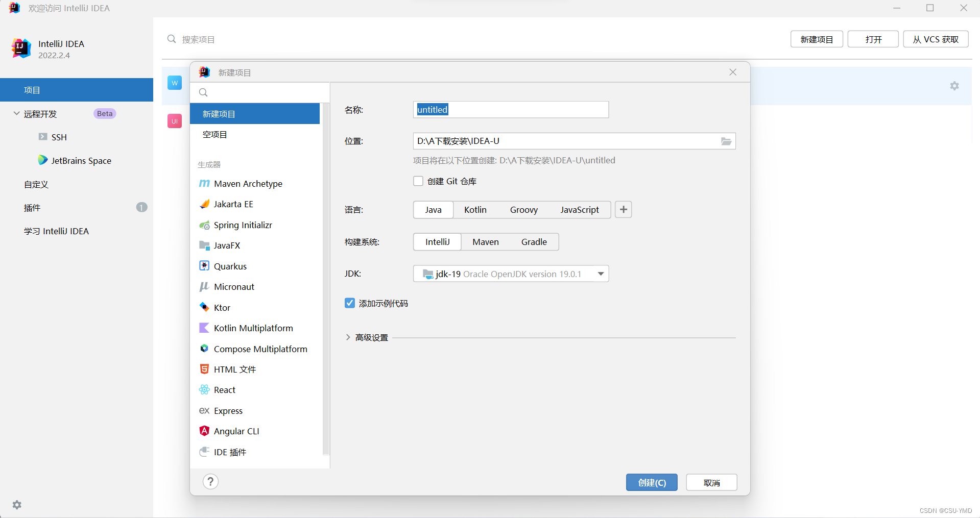This screenshot has width=980, height=518.
Task: Click the top 新建项目 button
Action: coord(817,39)
